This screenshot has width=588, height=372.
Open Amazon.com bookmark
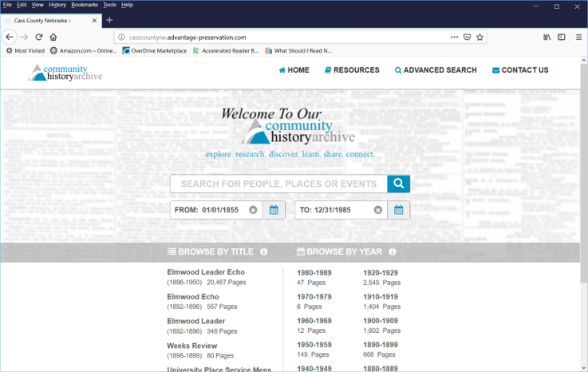pos(83,50)
